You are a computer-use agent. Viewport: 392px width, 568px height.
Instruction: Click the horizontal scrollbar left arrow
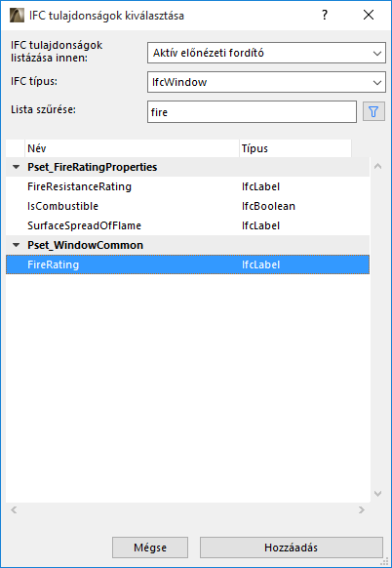pyautogui.click(x=14, y=510)
